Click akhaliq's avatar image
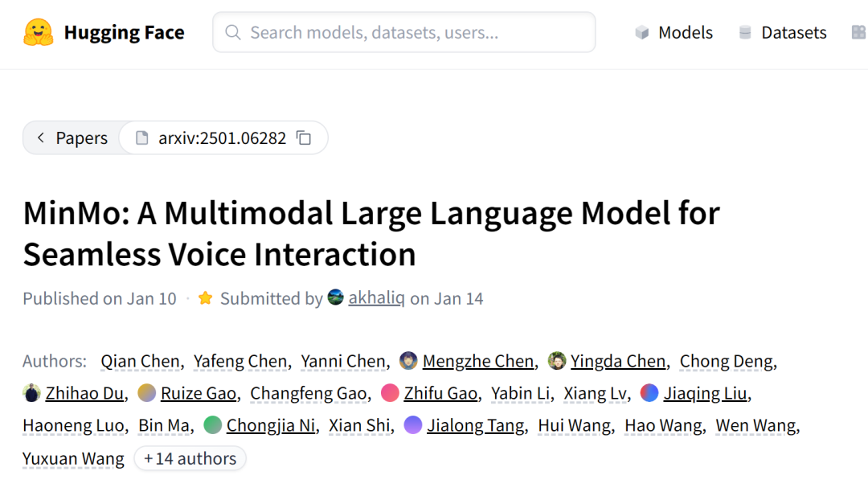The height and width of the screenshot is (500, 868). tap(335, 297)
